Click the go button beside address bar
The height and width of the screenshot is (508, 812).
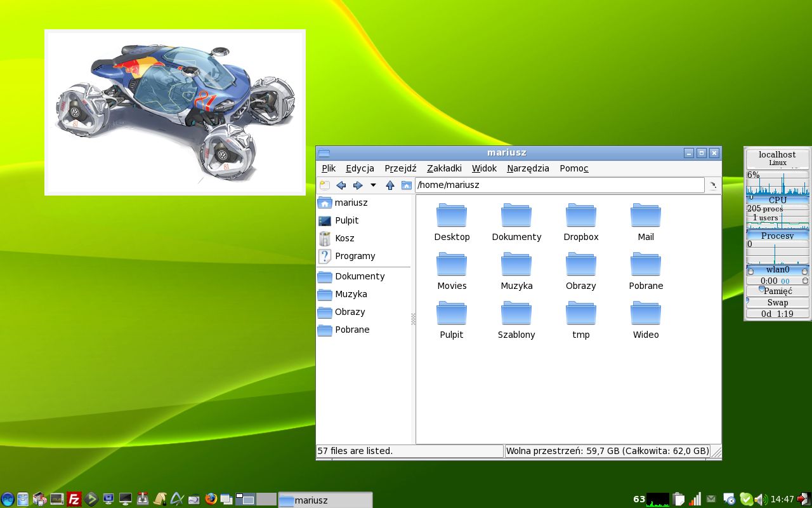click(712, 185)
